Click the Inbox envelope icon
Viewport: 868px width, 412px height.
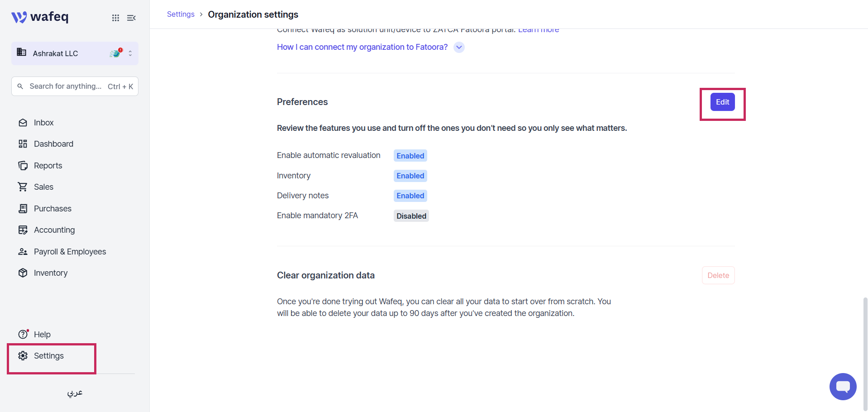[23, 123]
